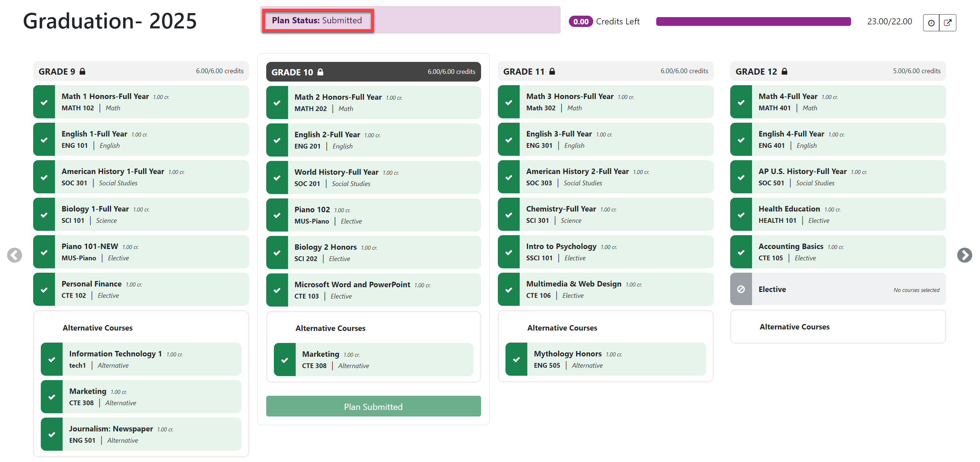
Task: Click Grade 9's 6.00/6.00 credits text
Action: click(x=220, y=71)
